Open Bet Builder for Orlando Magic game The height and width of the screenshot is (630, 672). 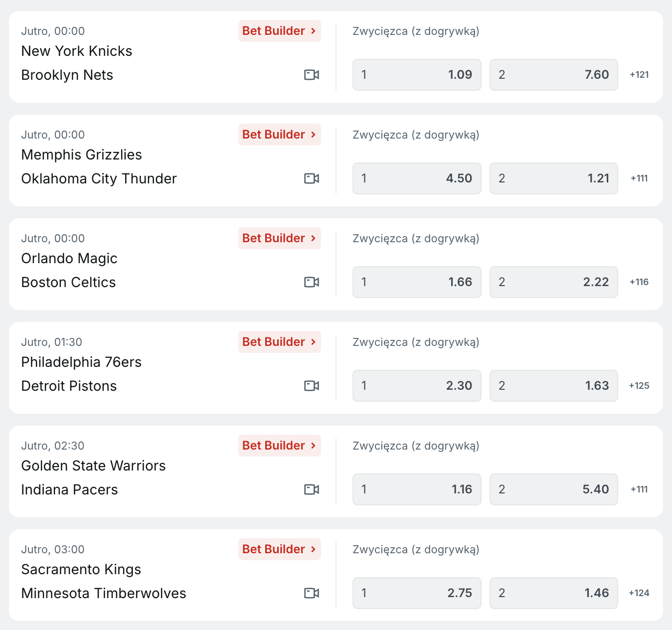(279, 238)
